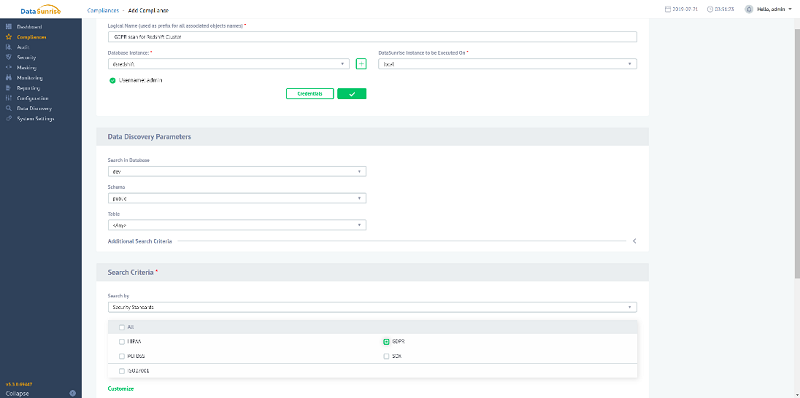Open Data Discovery magnifier icon
Screen dimensions: 800x398
(9, 108)
